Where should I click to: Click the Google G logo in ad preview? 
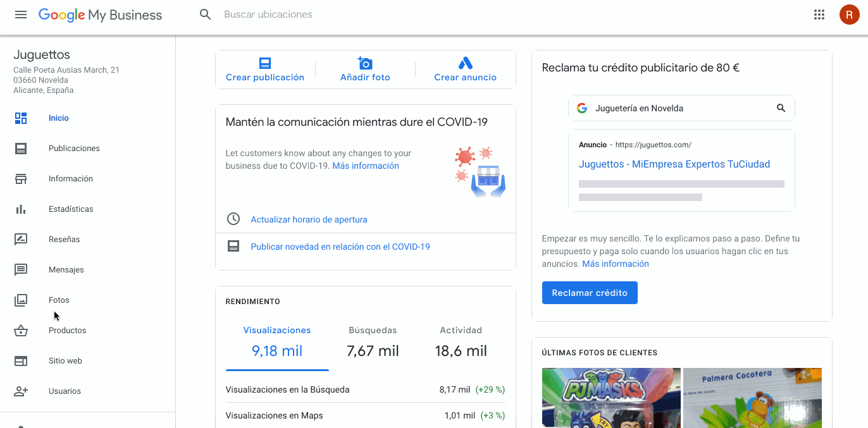582,108
